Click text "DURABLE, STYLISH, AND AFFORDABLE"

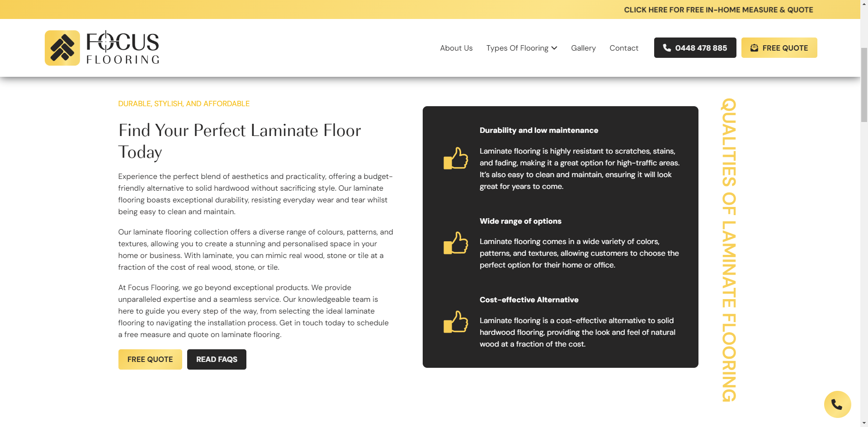point(184,103)
